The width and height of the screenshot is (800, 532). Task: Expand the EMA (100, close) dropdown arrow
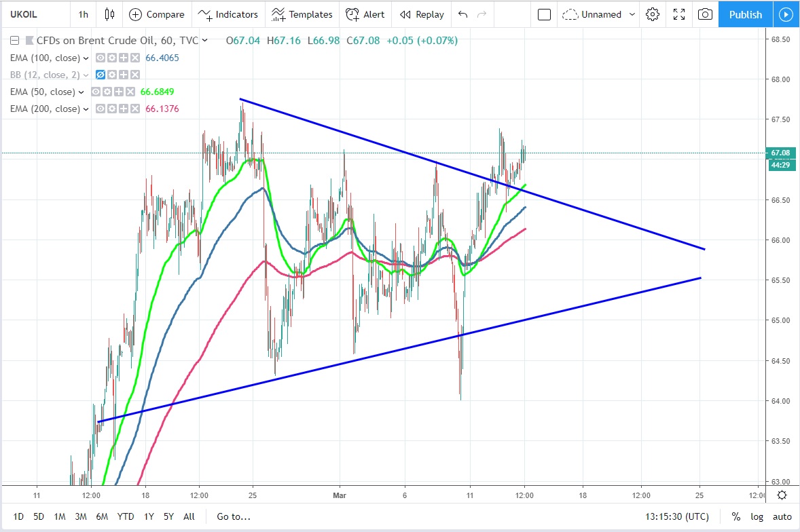click(x=86, y=58)
